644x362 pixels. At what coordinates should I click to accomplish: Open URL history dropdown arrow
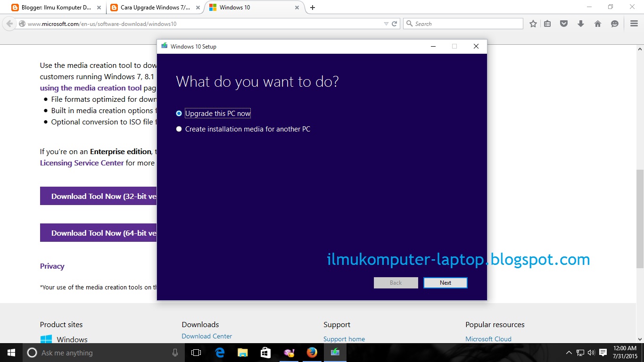tap(386, 24)
